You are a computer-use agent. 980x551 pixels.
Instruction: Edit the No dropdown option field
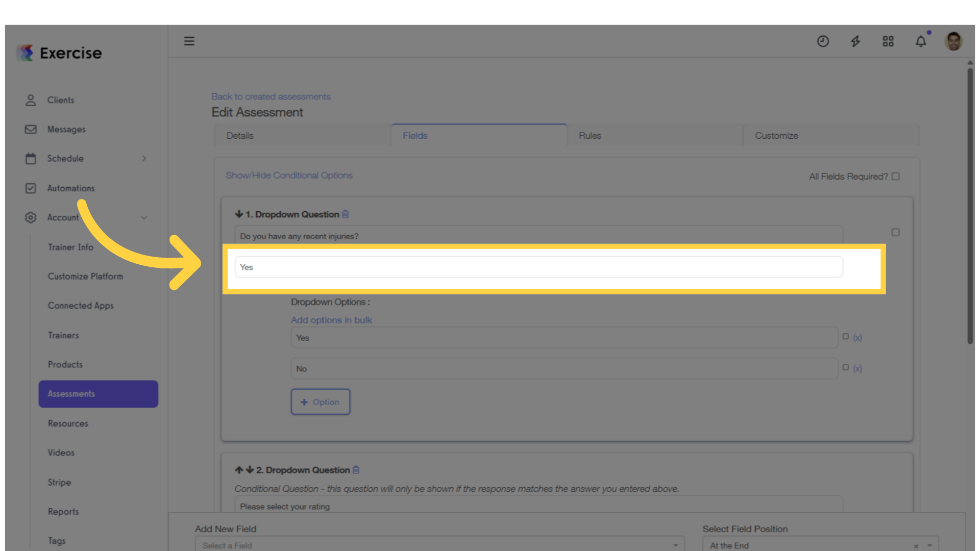pos(564,368)
